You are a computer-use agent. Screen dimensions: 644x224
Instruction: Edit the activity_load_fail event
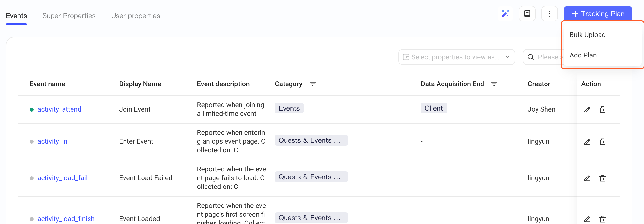pos(587,178)
